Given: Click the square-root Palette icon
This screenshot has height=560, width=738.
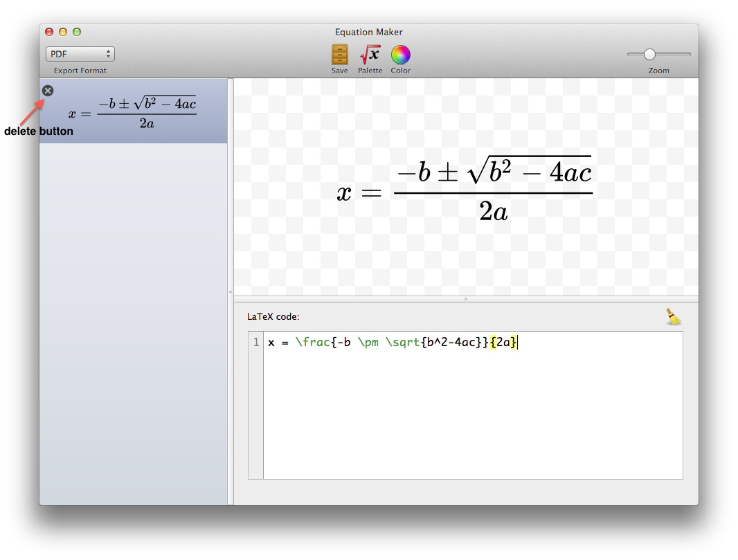Looking at the screenshot, I should [x=370, y=53].
